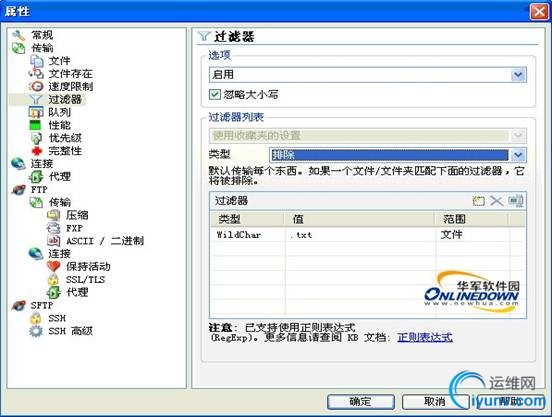Select 优先级 in the tree
The image size is (552, 417).
coord(65,138)
